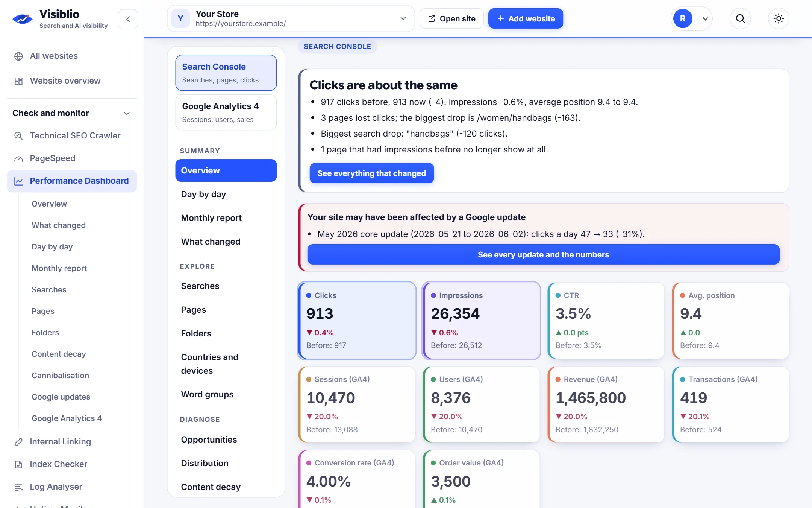812x508 pixels.
Task: Click the Add website button
Action: click(526, 18)
